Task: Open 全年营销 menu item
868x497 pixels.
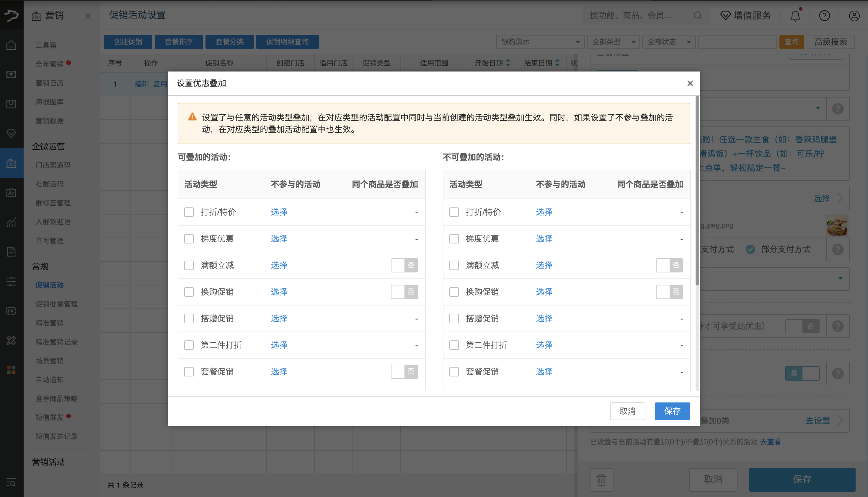Action: tap(50, 64)
